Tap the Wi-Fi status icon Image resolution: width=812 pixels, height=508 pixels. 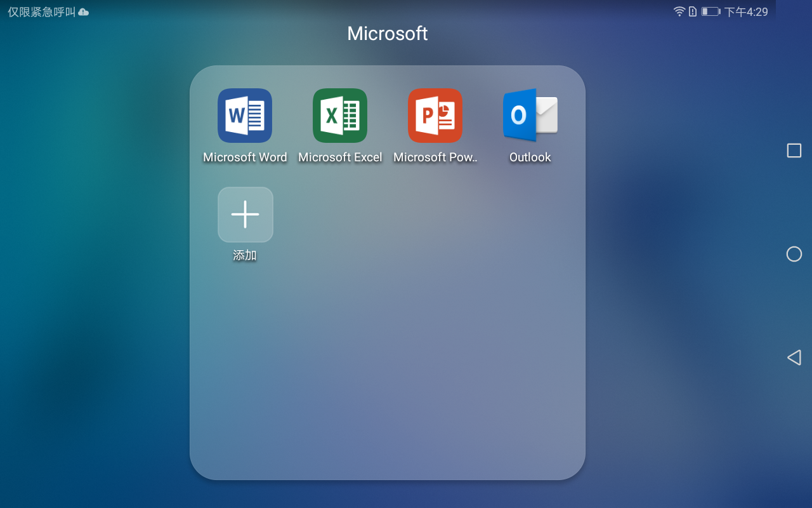pos(679,11)
